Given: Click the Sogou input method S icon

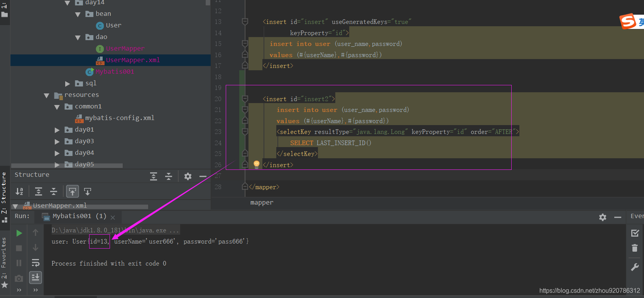Looking at the screenshot, I should click(x=628, y=21).
